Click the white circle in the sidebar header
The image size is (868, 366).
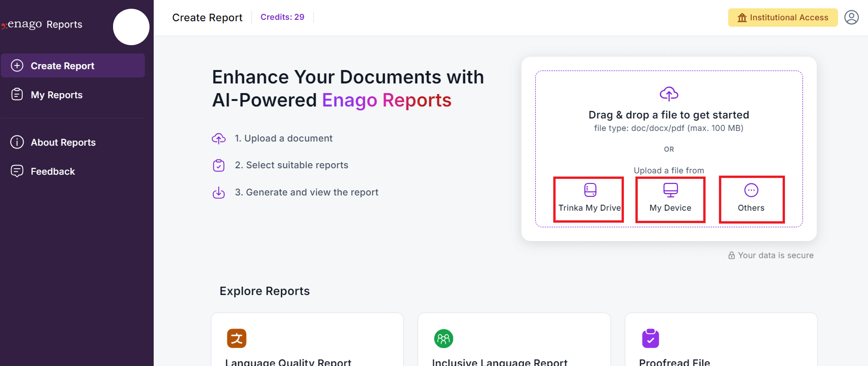(131, 27)
